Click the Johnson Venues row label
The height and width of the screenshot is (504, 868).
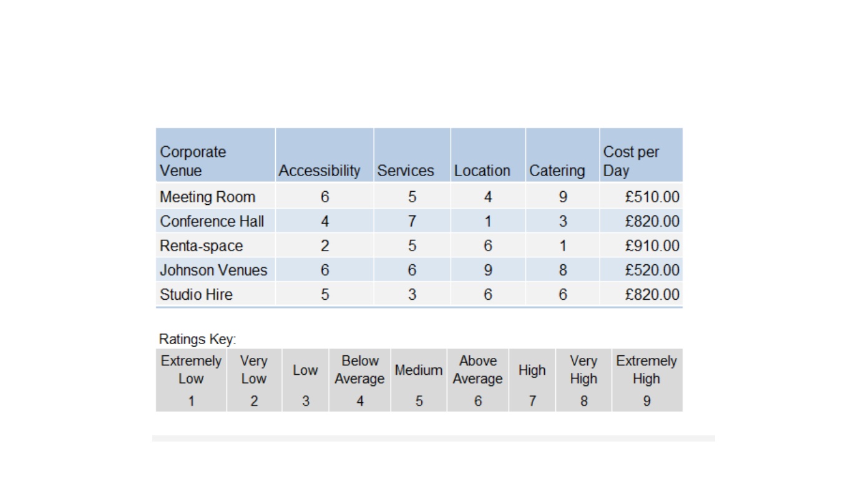213,270
